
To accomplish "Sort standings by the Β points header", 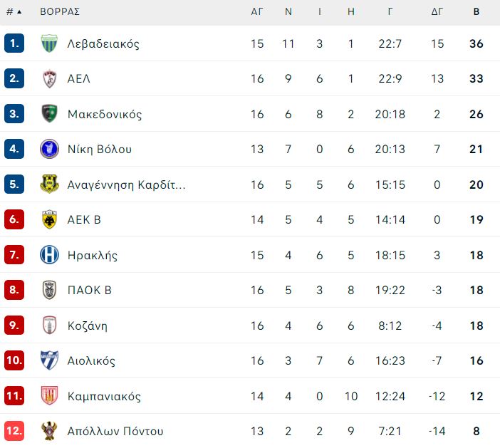I will point(476,12).
